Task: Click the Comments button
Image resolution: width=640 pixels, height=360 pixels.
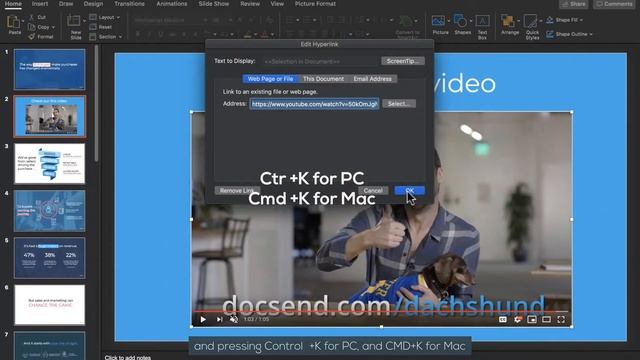Action: (x=614, y=4)
